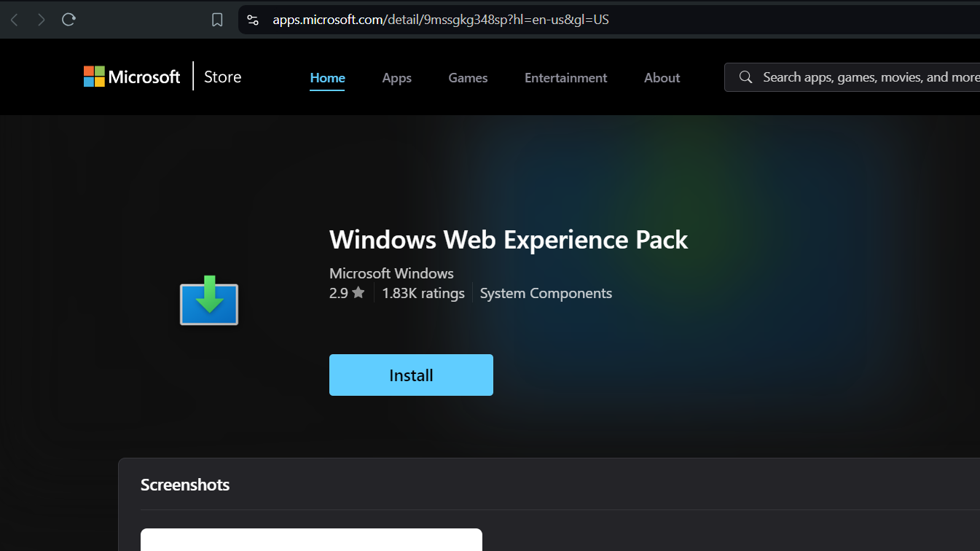Screen dimensions: 980x551
Task: Click the 1.83K ratings link
Action: coord(423,293)
